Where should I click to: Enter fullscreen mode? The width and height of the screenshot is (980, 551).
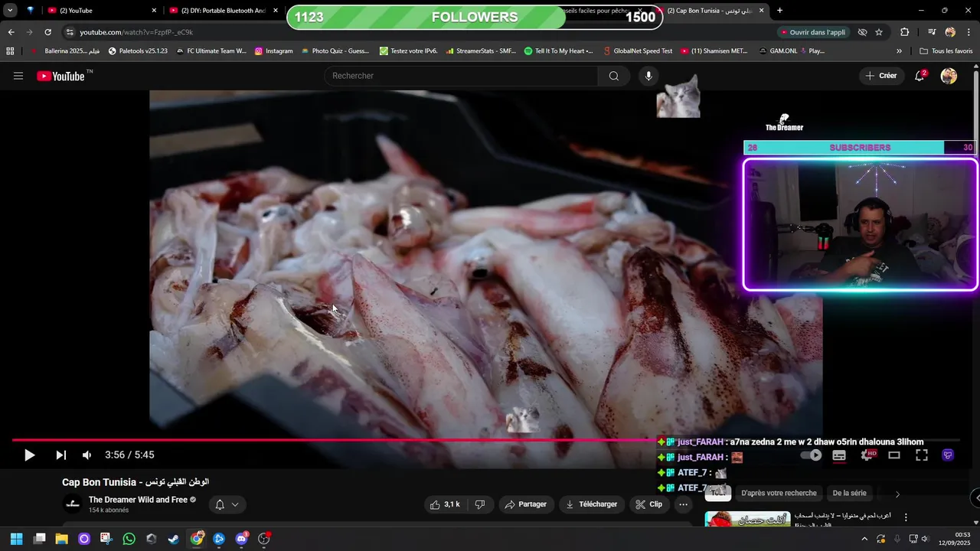[x=922, y=455]
